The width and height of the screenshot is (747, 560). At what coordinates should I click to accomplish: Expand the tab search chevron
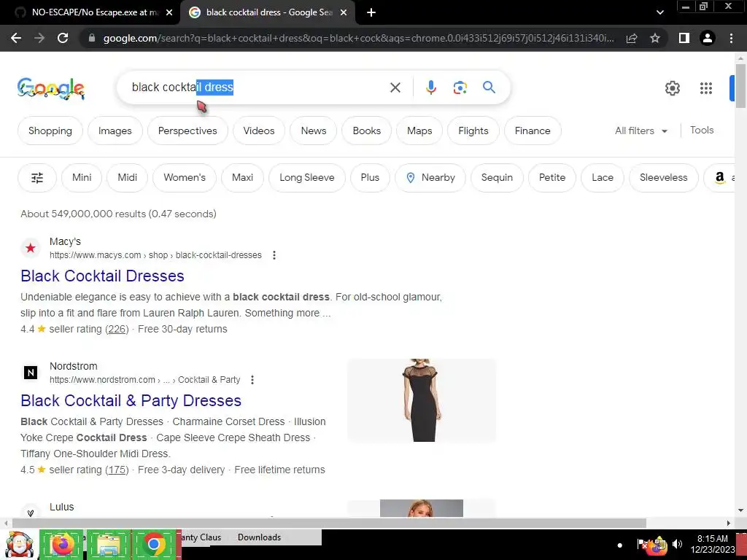[659, 13]
